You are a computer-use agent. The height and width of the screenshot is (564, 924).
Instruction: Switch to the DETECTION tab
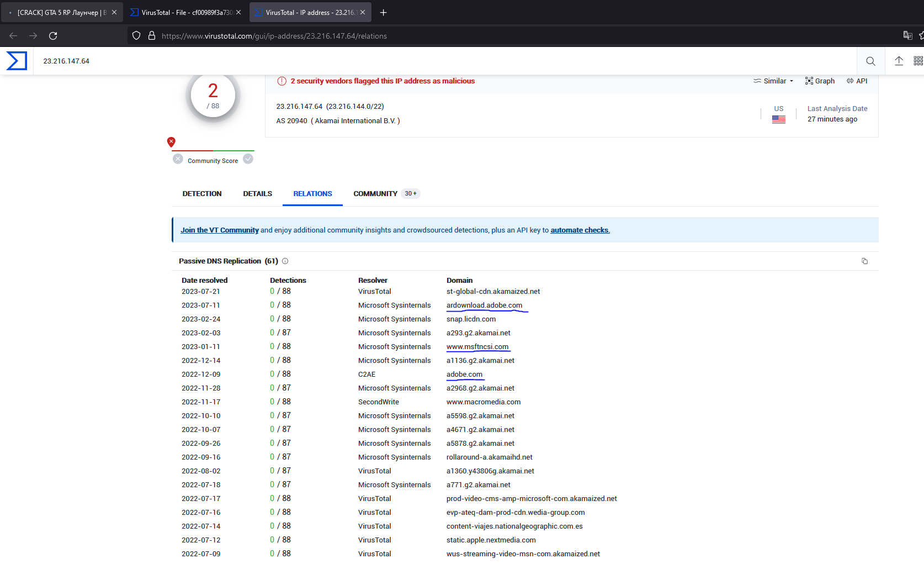tap(202, 194)
